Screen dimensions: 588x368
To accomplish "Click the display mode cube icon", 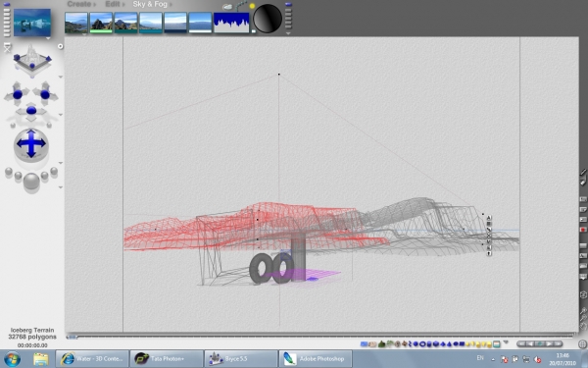I will [583, 294].
